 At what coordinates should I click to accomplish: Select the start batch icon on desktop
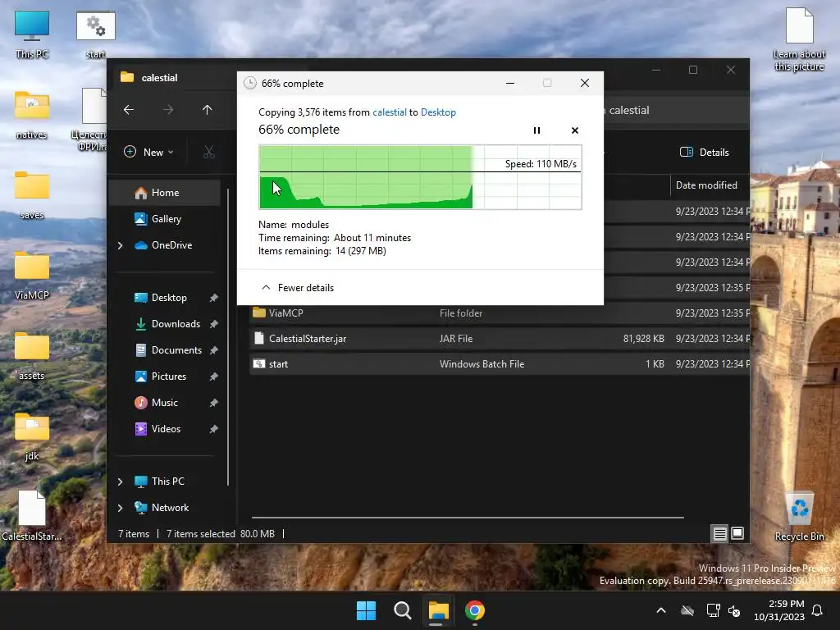coord(96,34)
